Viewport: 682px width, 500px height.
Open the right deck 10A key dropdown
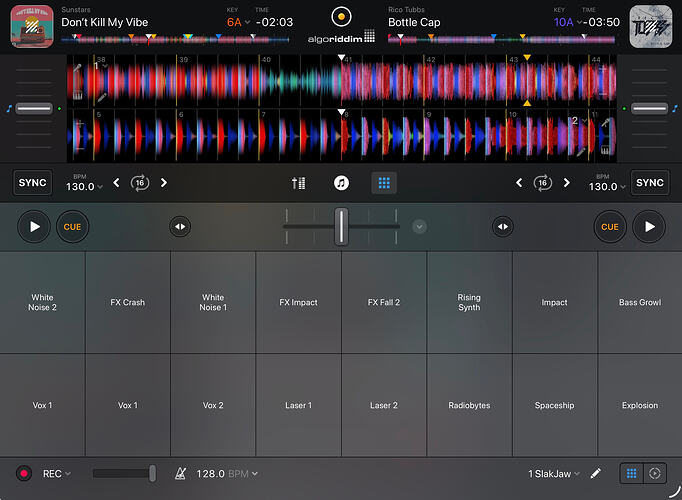click(x=568, y=22)
